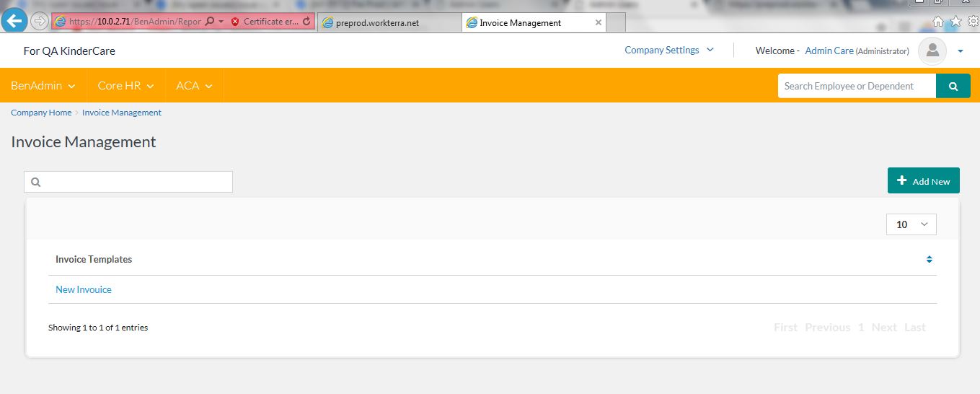Open the browser home icon
This screenshot has height=394, width=980.
pyautogui.click(x=938, y=21)
